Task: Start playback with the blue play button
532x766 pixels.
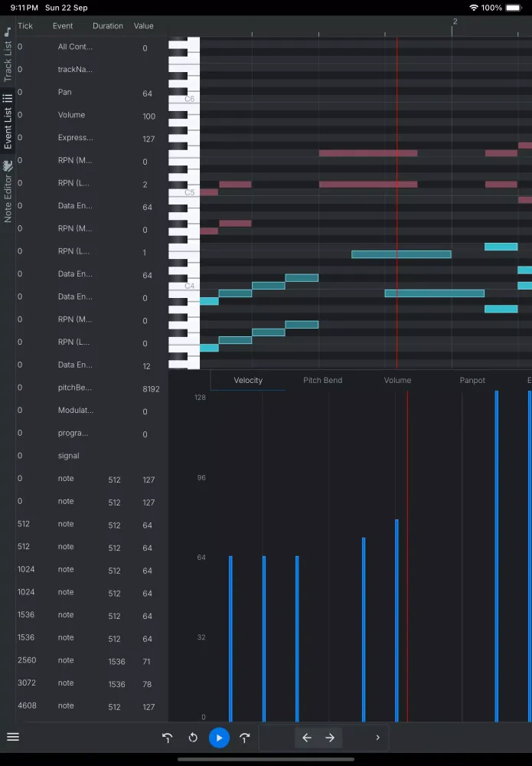Action: 219,738
